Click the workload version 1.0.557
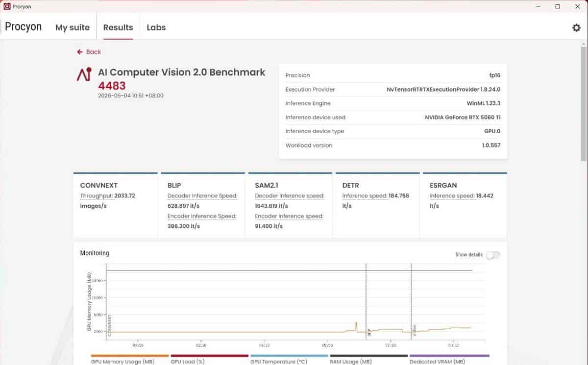This screenshot has width=588, height=365. pos(490,146)
